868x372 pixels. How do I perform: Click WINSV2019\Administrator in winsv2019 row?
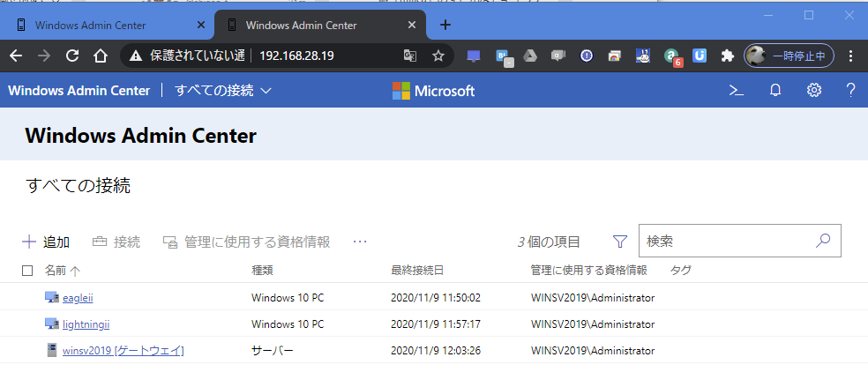[592, 351]
